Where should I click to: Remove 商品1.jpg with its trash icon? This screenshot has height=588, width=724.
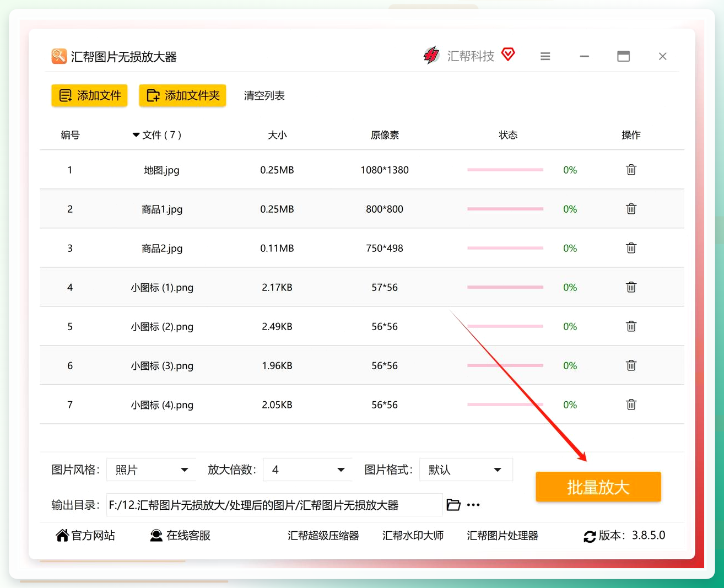(x=631, y=209)
